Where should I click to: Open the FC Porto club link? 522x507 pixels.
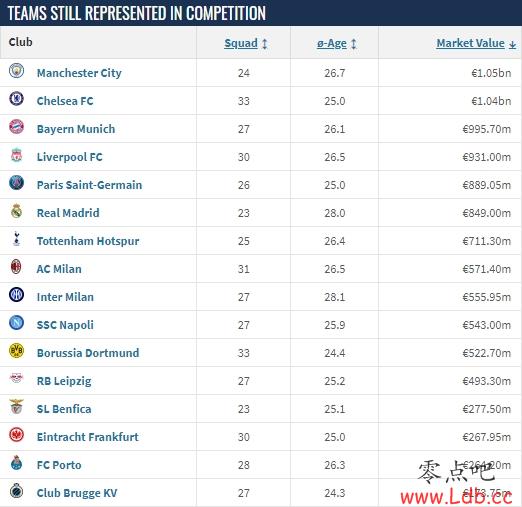point(59,465)
